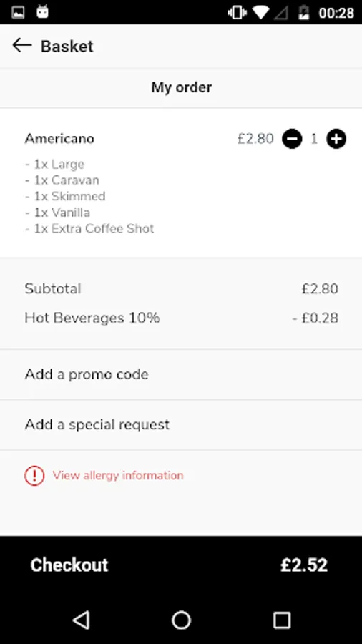The image size is (362, 644).
Task: Tap the Wi-Fi status icon
Action: [x=260, y=12]
